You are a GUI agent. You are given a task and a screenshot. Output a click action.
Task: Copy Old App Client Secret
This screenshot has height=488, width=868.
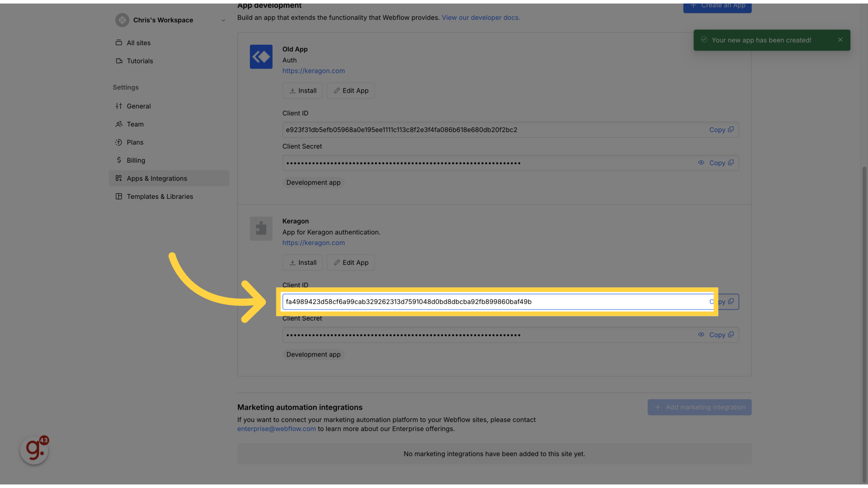[x=722, y=163]
